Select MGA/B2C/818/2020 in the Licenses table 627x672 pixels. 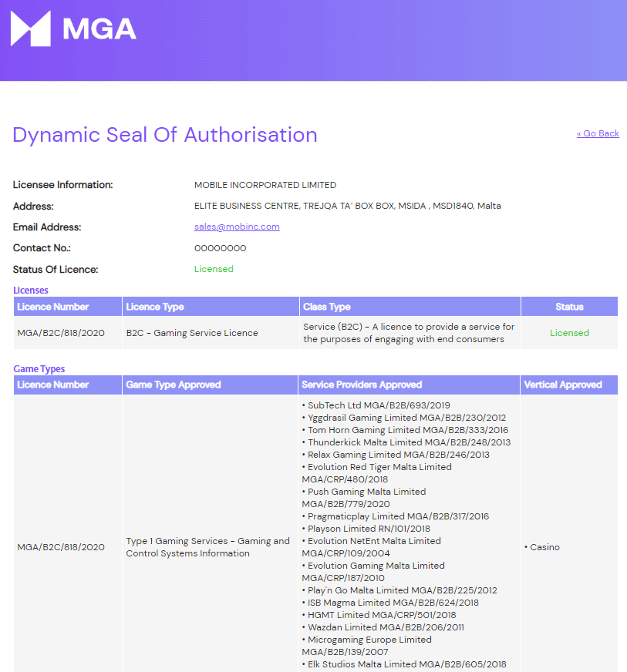pos(61,333)
